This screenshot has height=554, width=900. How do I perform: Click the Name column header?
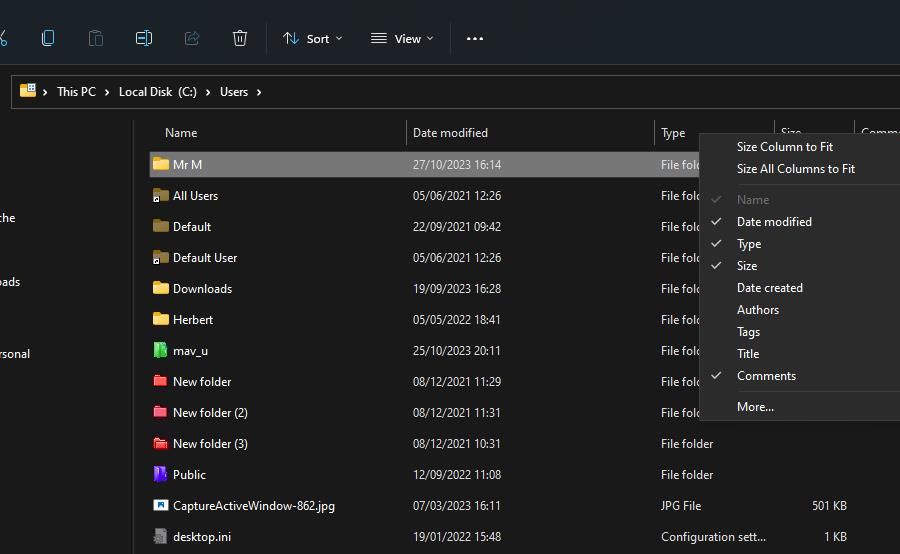point(181,133)
